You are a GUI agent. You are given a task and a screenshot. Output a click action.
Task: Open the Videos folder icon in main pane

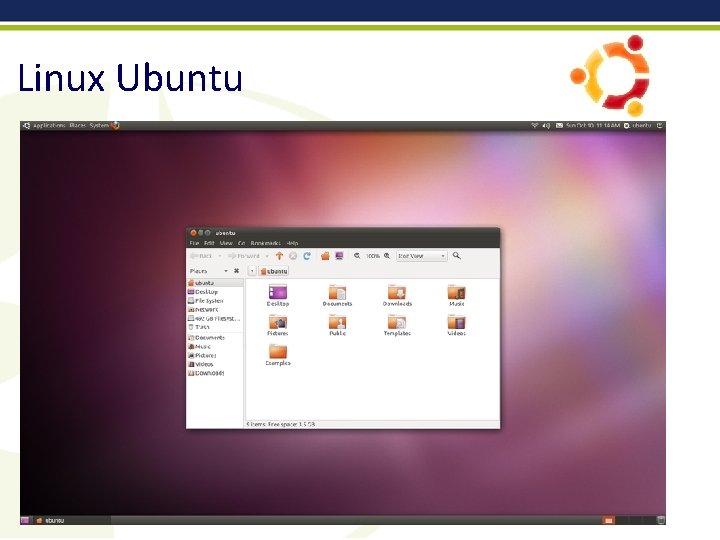click(x=456, y=322)
